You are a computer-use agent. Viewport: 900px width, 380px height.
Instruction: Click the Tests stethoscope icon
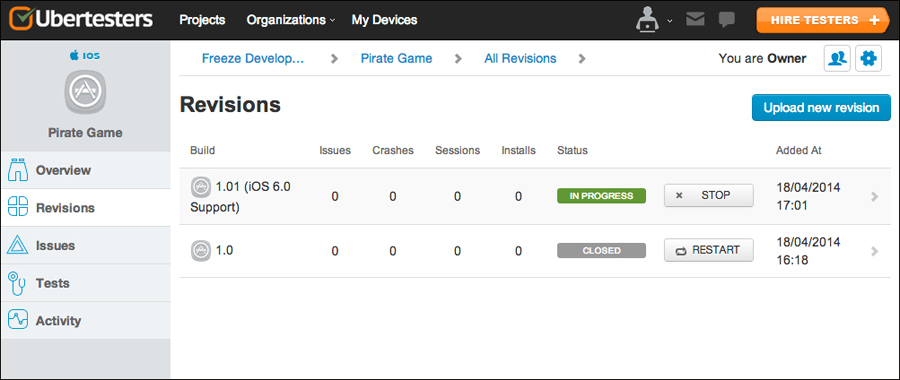point(17,283)
